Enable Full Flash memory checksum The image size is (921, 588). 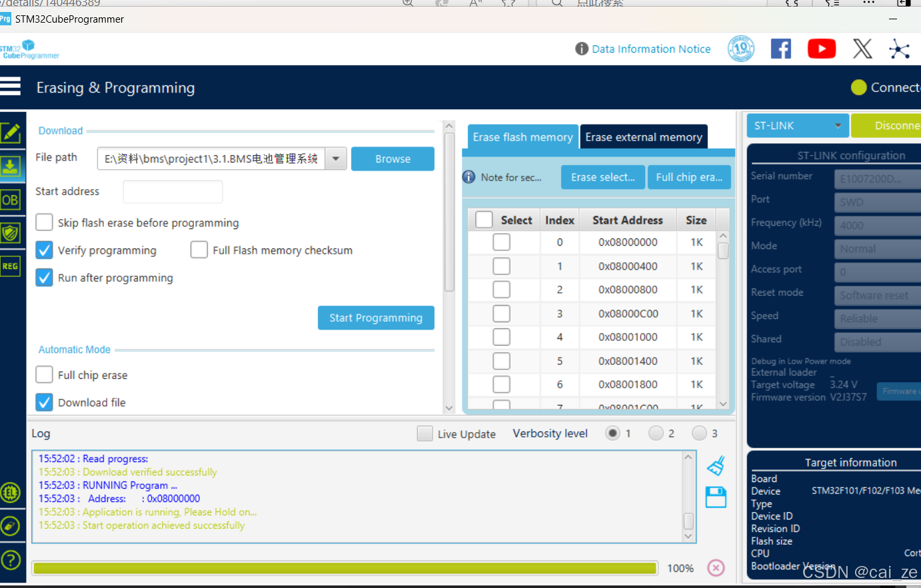coord(199,250)
